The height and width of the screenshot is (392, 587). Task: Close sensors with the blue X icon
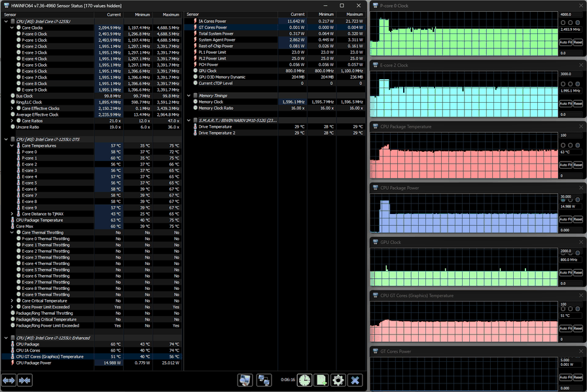point(355,380)
